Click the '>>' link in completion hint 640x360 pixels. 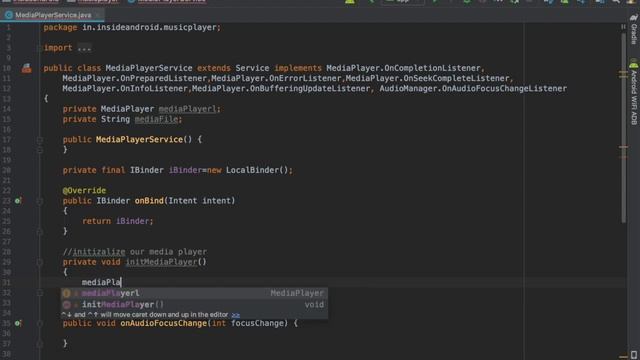[236, 315]
